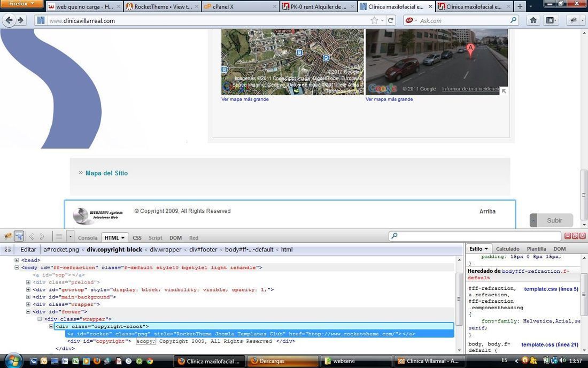Image resolution: width=588 pixels, height=368 pixels.
Task: Open Descargas taskbar window
Action: tap(283, 361)
